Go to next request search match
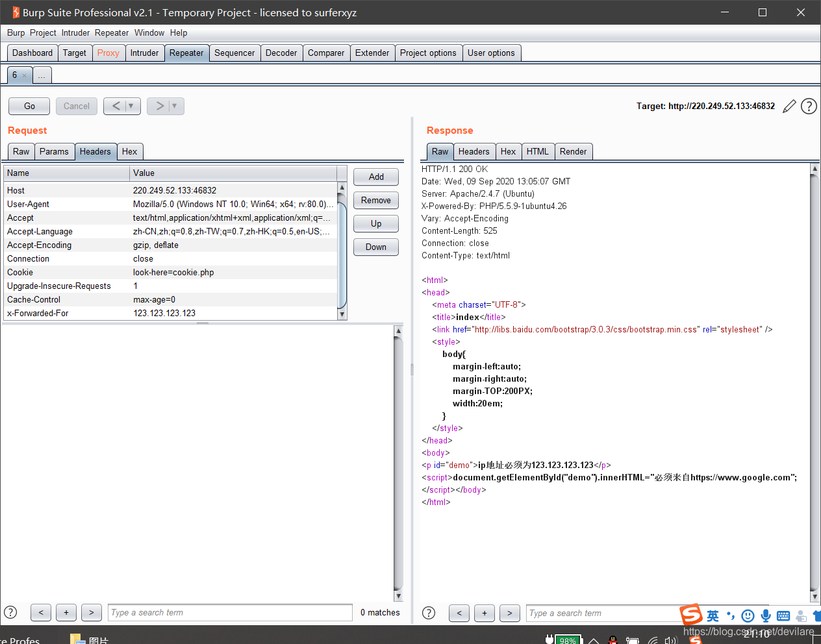Image resolution: width=821 pixels, height=644 pixels. point(92,612)
